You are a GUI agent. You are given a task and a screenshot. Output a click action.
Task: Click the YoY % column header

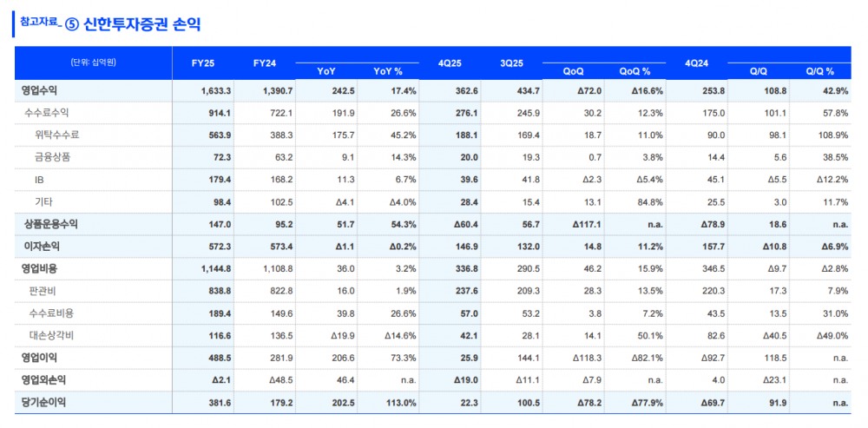pyautogui.click(x=387, y=71)
